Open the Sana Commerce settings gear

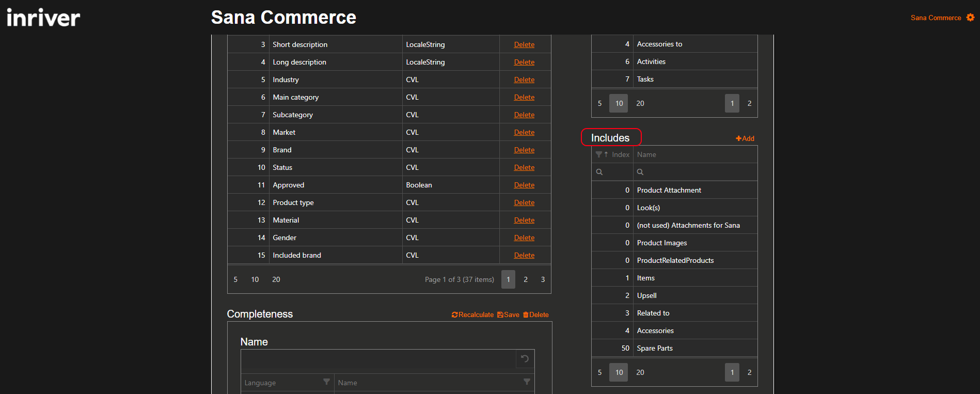click(970, 18)
